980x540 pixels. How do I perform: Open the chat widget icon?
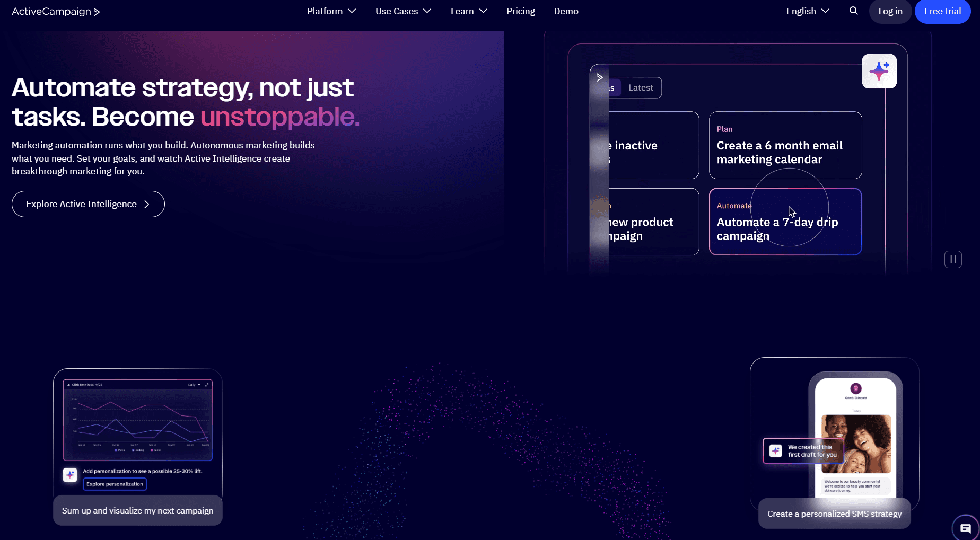[x=966, y=528]
